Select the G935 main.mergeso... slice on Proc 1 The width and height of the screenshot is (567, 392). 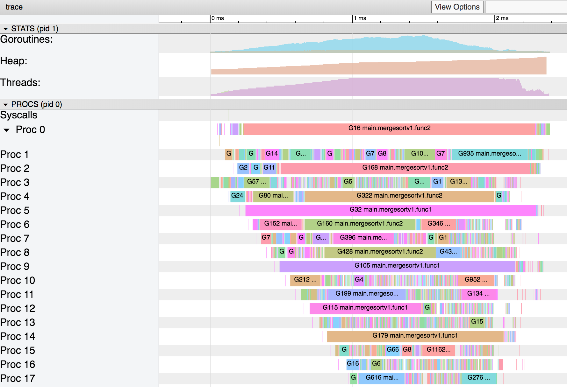490,154
